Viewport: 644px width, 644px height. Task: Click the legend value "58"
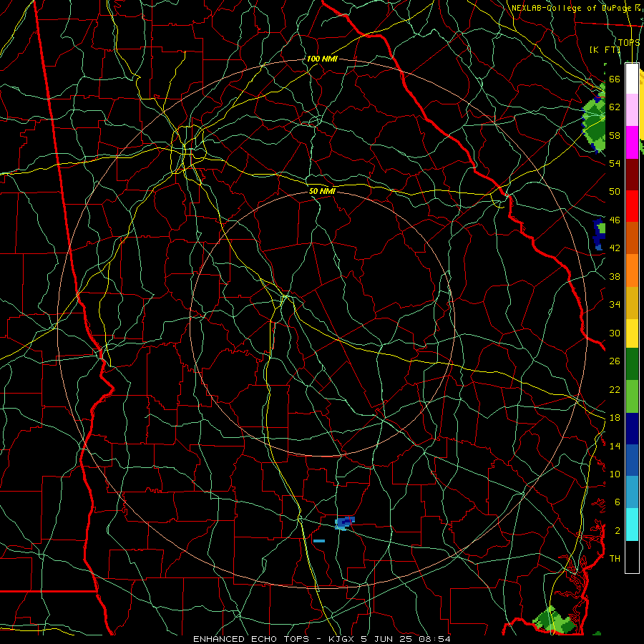[615, 135]
